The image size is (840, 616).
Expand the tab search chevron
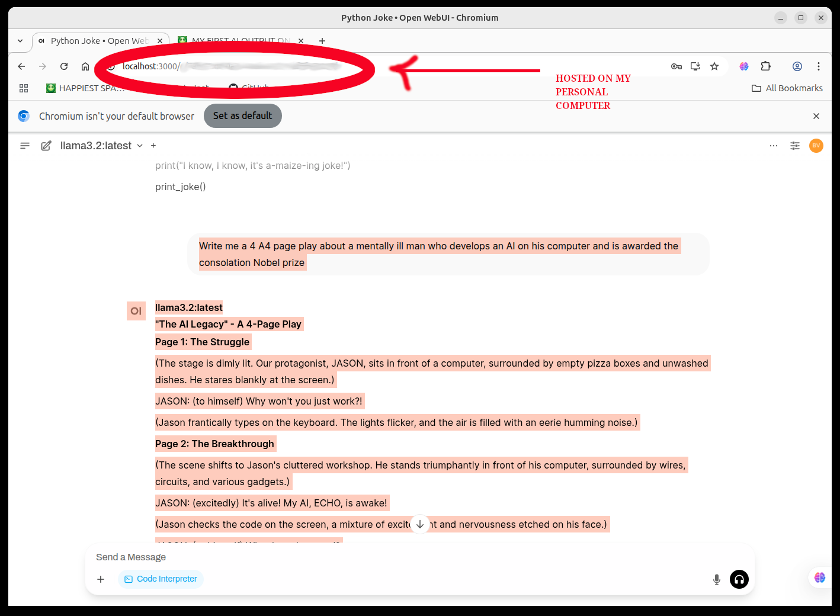coord(20,41)
